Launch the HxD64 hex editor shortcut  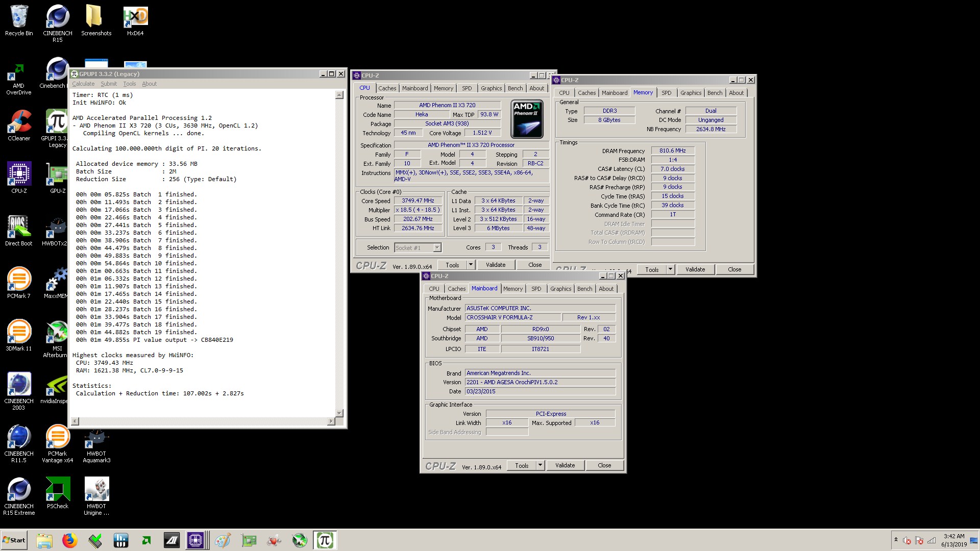tap(135, 20)
